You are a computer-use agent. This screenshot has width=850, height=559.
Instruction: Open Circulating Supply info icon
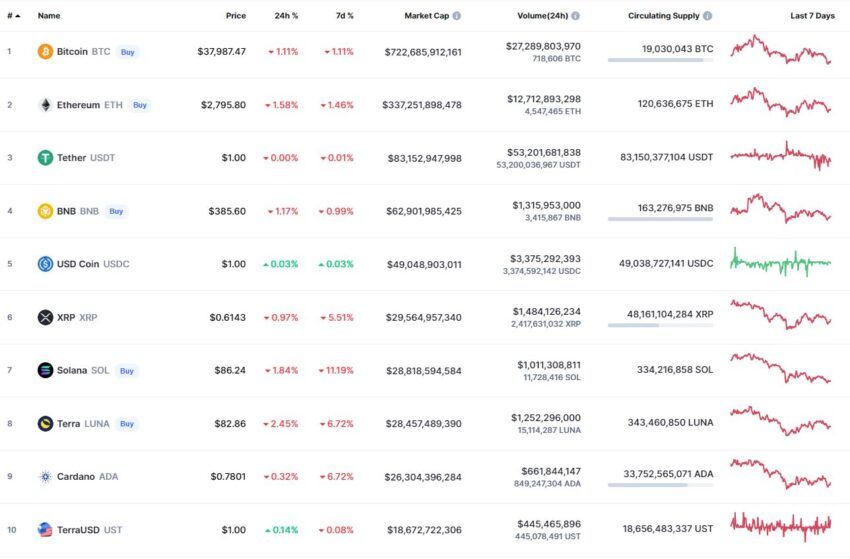tap(707, 16)
